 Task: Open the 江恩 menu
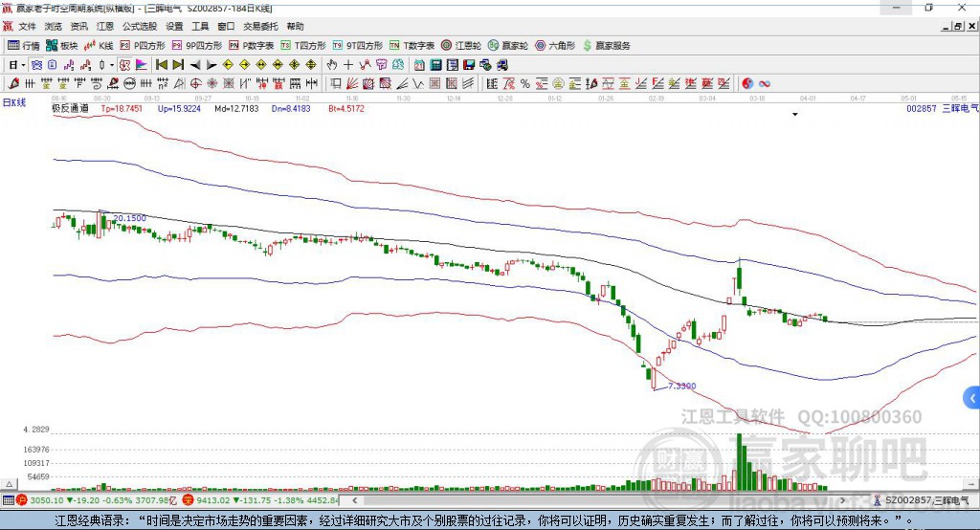pos(105,26)
